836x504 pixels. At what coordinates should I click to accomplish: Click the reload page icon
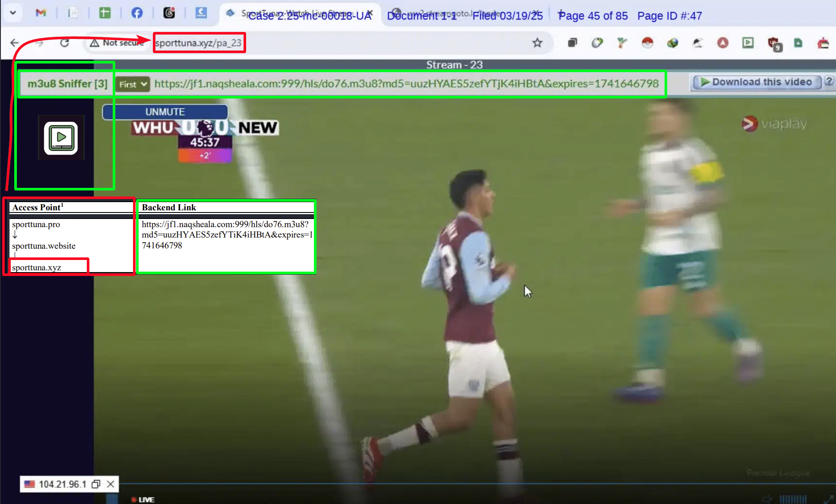(x=64, y=43)
